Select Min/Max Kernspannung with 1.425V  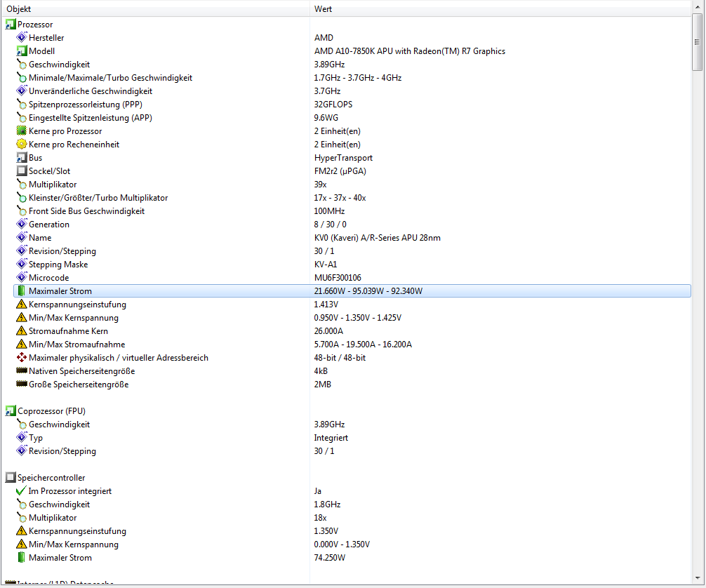point(352,317)
